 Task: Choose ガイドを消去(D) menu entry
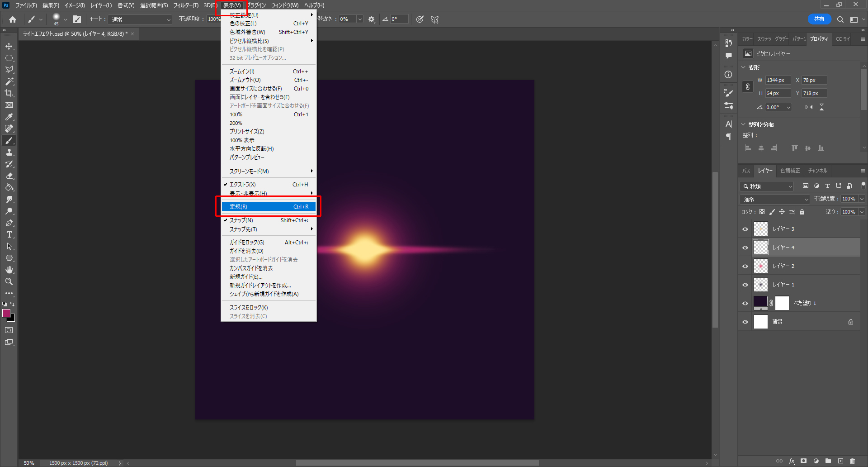pyautogui.click(x=246, y=251)
